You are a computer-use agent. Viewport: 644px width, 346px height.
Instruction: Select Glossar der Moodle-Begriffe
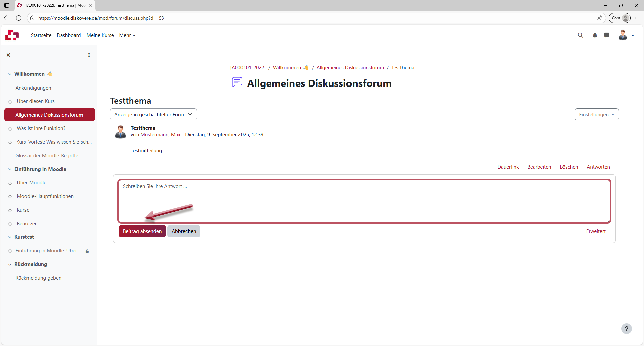[47, 155]
